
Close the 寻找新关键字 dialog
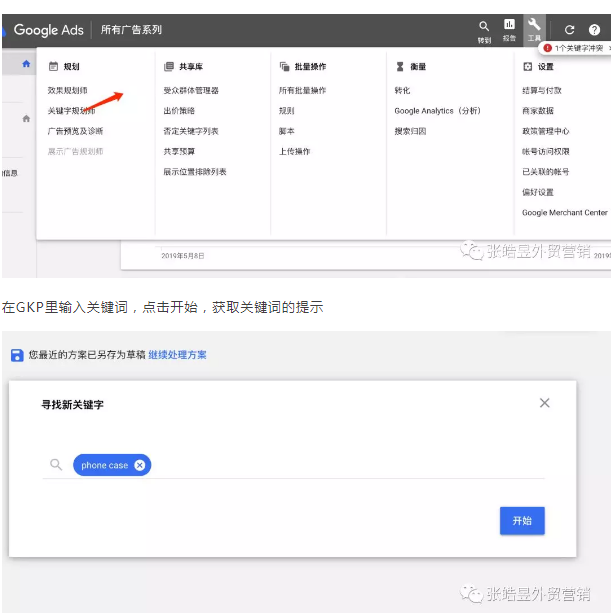point(544,403)
